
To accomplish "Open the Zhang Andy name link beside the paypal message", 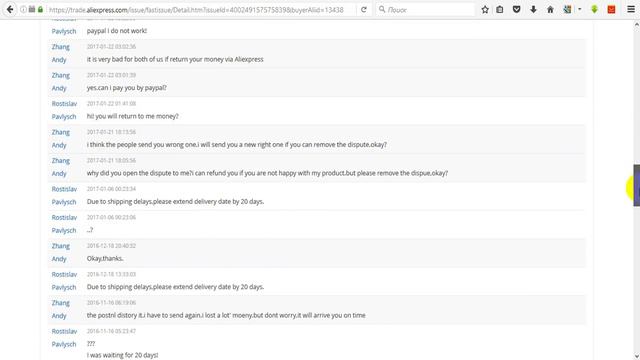I will pyautogui.click(x=60, y=82).
